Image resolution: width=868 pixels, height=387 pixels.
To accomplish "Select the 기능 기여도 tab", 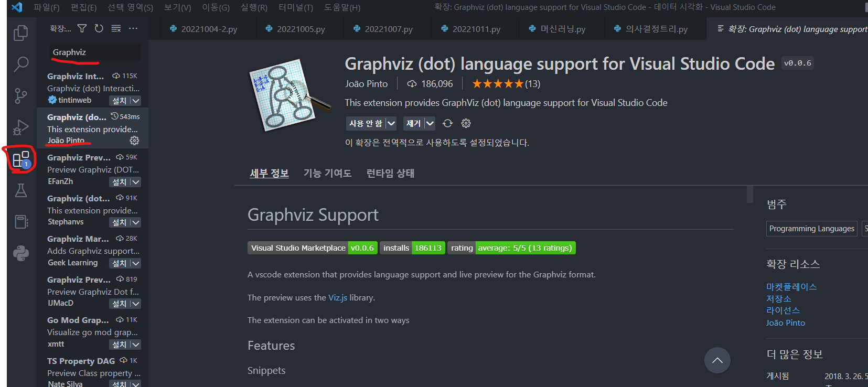I will [x=327, y=173].
